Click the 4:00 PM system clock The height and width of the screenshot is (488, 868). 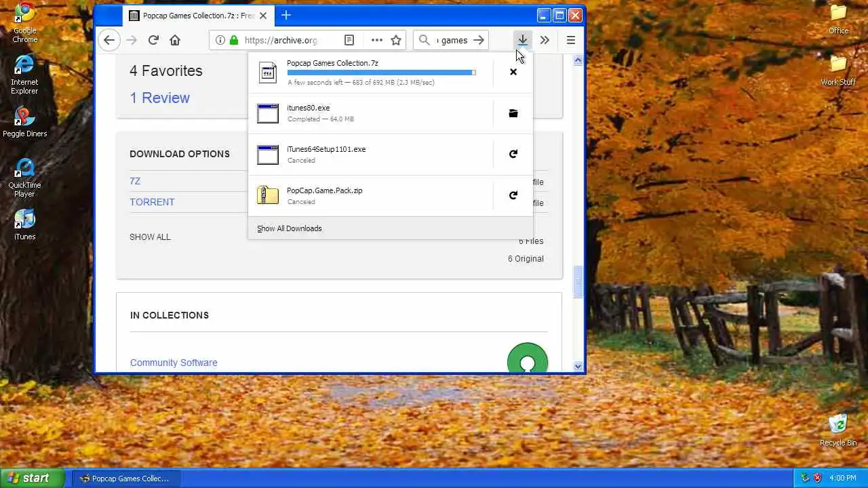point(842,479)
